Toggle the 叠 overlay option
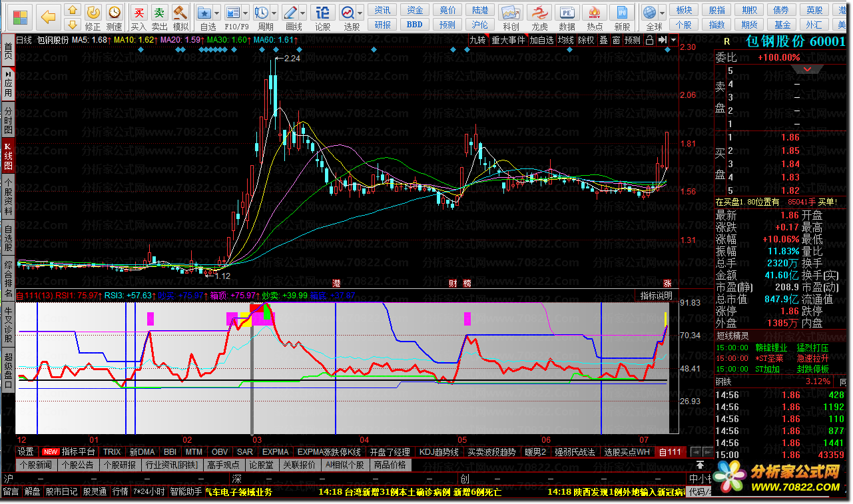This screenshot has height=504, width=853. pyautogui.click(x=603, y=40)
